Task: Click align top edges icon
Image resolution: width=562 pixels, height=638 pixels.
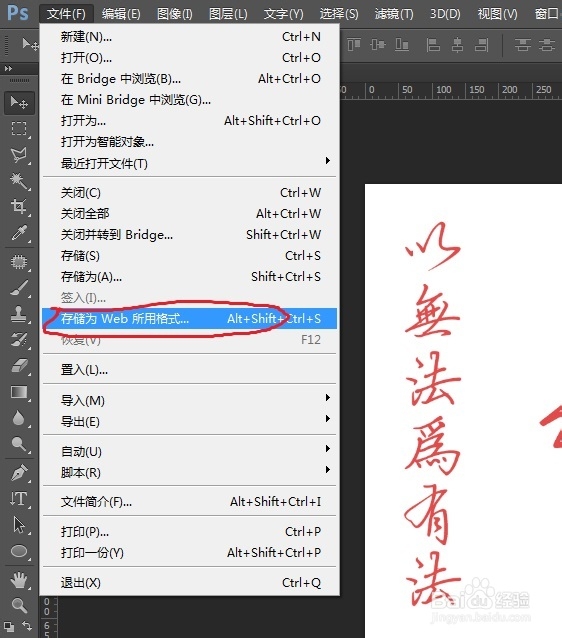Action: [x=354, y=44]
